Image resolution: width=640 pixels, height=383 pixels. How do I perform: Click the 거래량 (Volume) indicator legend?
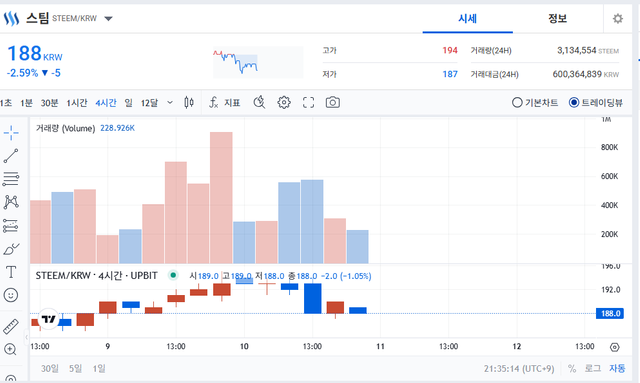(x=65, y=128)
